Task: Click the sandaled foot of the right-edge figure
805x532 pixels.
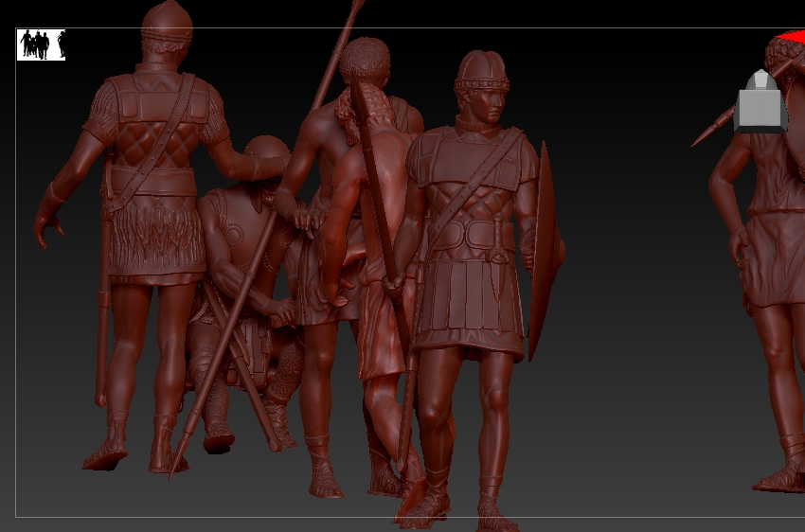Action: [x=781, y=478]
